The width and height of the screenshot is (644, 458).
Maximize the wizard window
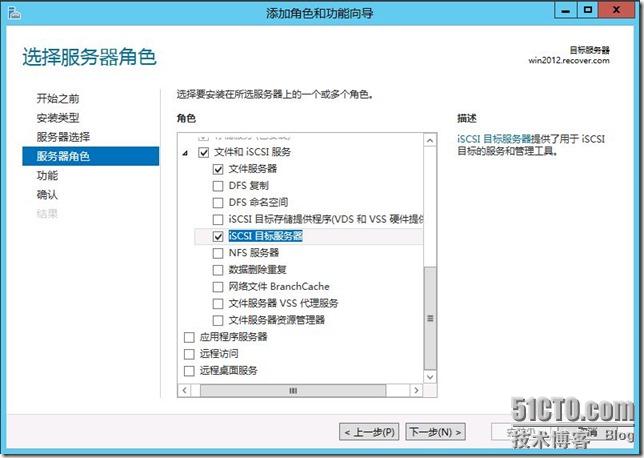(588, 10)
